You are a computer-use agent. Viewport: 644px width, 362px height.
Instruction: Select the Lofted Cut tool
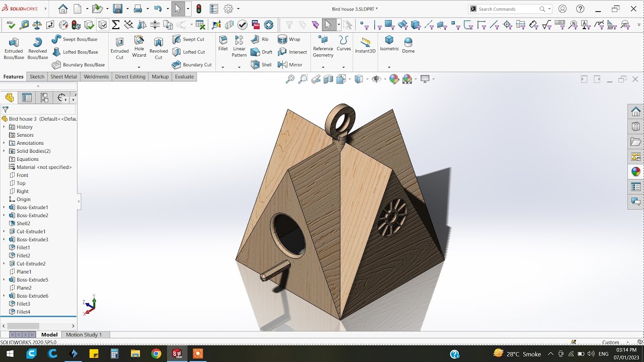click(189, 52)
